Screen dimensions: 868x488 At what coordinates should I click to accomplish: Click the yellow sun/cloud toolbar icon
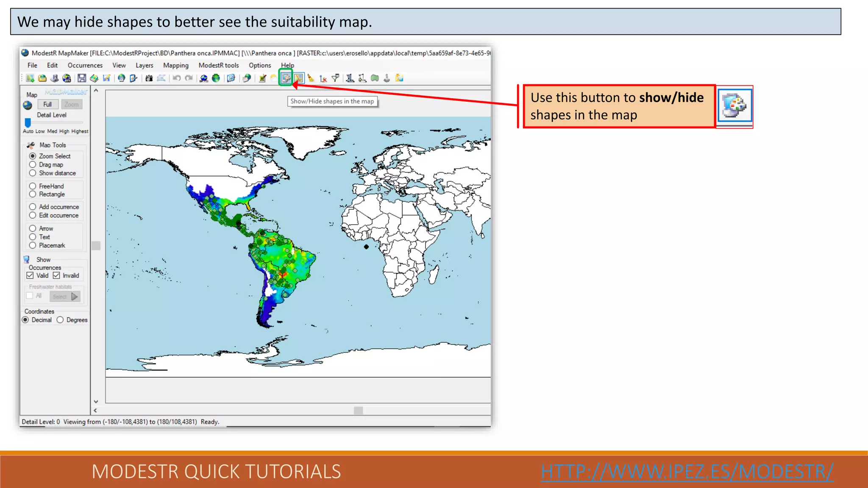(x=273, y=78)
